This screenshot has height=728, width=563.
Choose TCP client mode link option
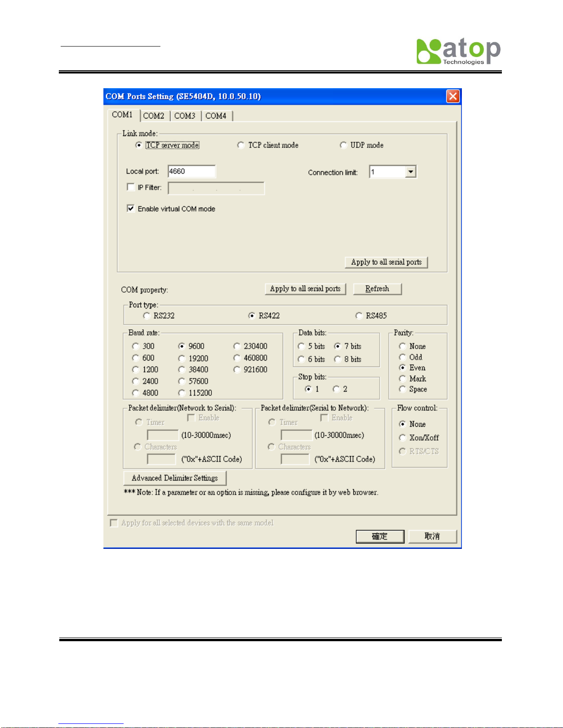click(240, 145)
